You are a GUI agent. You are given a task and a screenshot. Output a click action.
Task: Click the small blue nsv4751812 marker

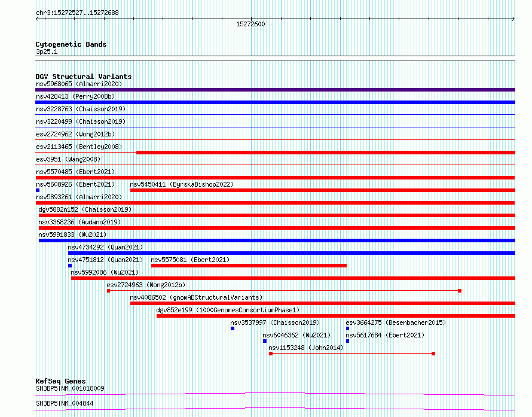coord(70,266)
